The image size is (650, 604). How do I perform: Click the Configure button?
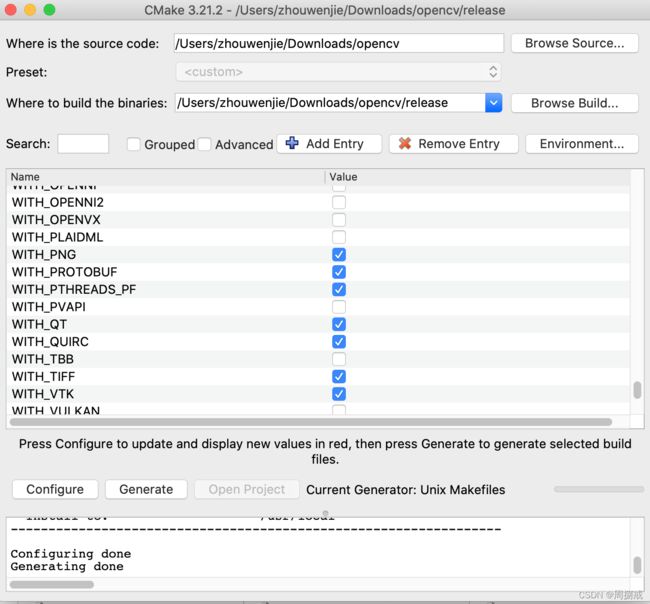pos(55,489)
